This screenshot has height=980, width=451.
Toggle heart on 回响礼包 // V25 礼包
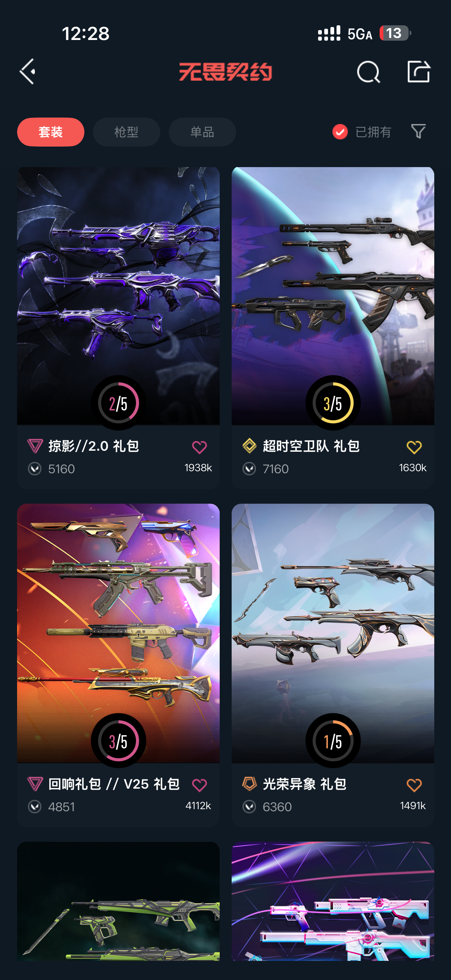[199, 785]
